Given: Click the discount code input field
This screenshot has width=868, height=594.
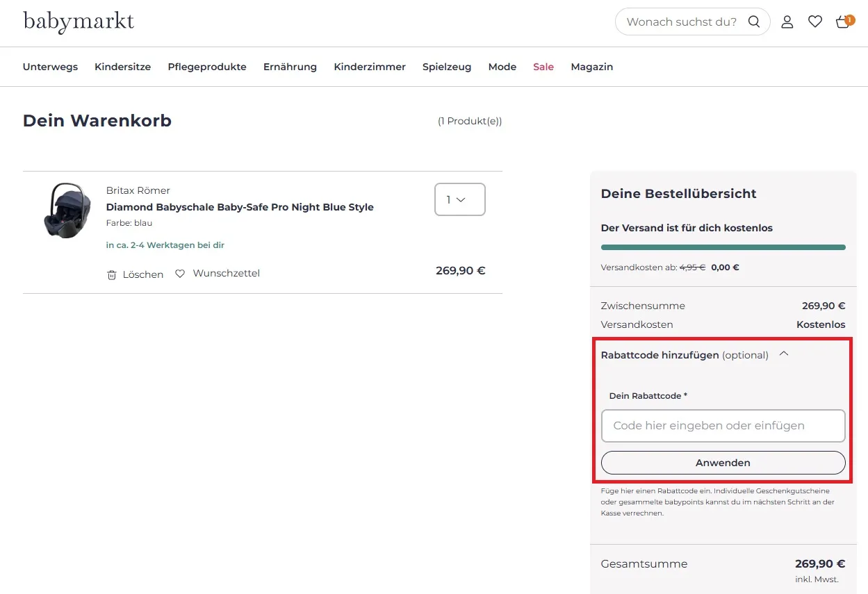Looking at the screenshot, I should [x=723, y=425].
